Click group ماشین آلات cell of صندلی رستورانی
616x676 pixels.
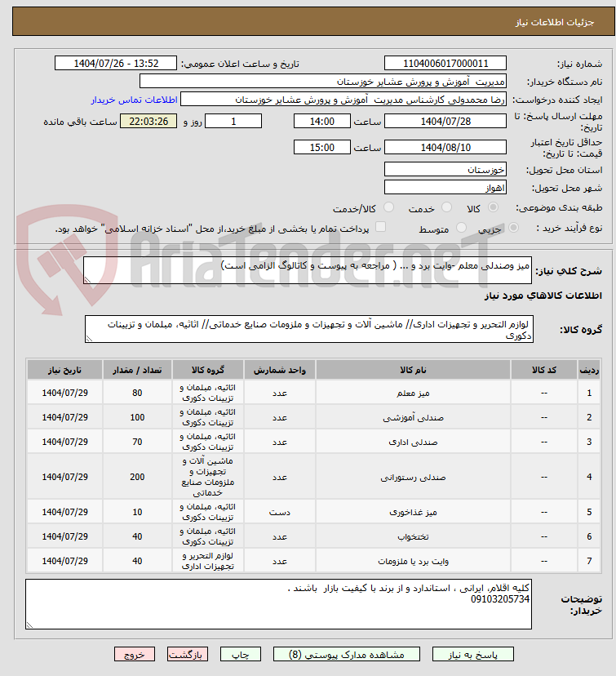click(x=207, y=477)
